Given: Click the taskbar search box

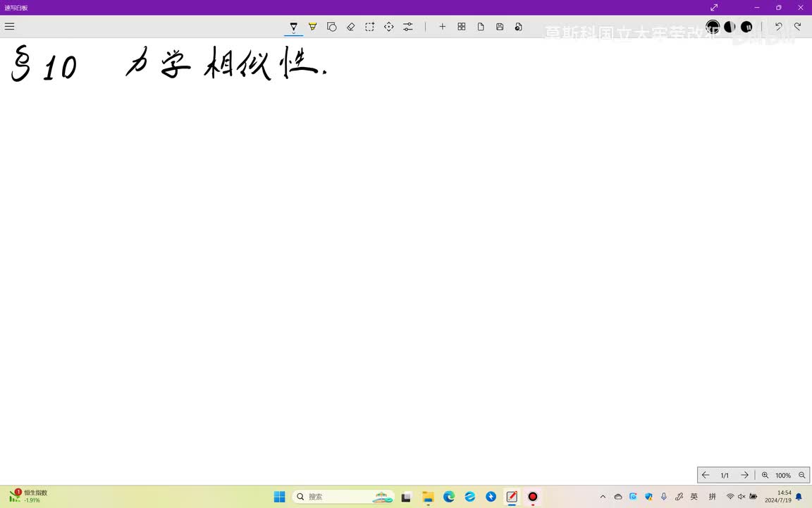Looking at the screenshot, I should tap(343, 497).
